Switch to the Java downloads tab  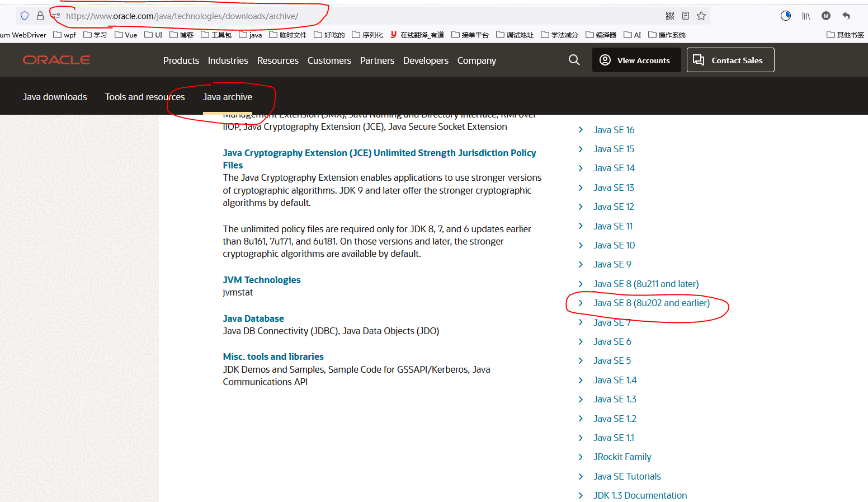tap(55, 97)
